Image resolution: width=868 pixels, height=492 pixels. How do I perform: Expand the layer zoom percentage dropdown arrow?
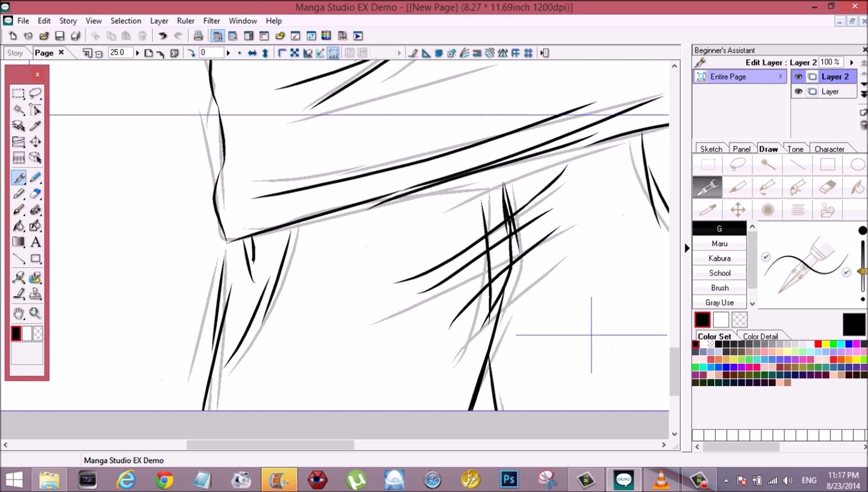[851, 62]
